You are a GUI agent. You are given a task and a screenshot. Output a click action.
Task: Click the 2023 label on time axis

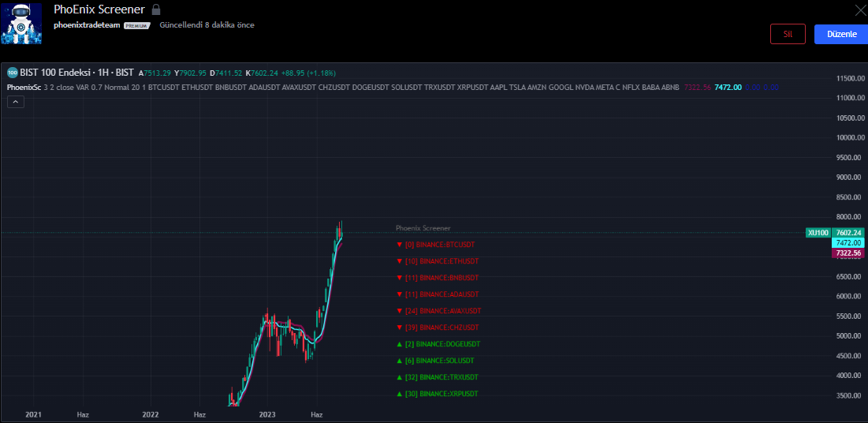(x=267, y=414)
